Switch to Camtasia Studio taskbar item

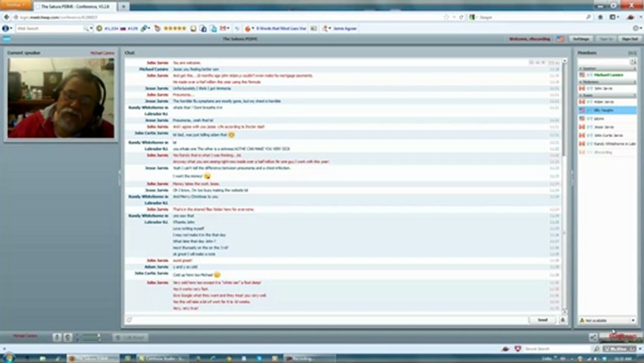pyautogui.click(x=162, y=358)
